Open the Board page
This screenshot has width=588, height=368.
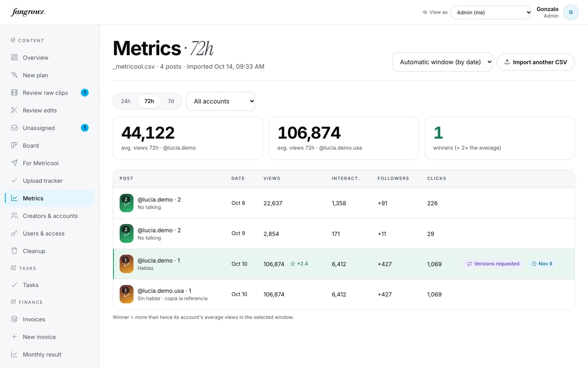click(50, 145)
